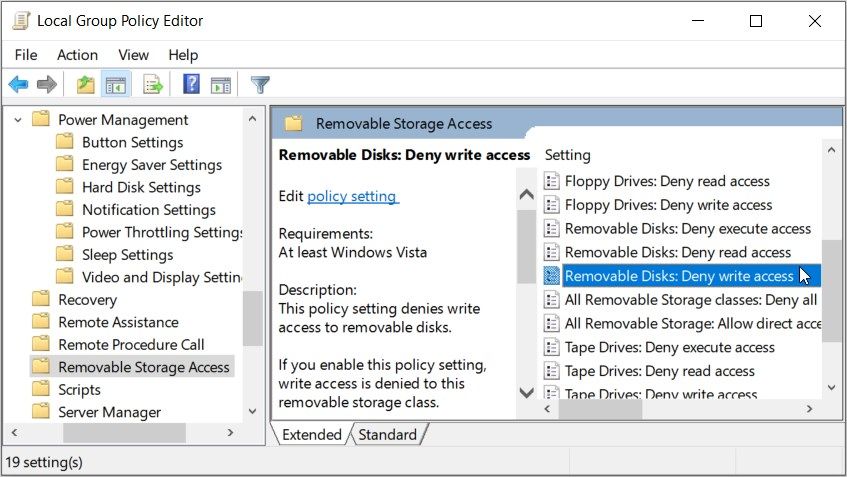847x477 pixels.
Task: Select Tape Drives: Deny write access setting
Action: point(661,394)
